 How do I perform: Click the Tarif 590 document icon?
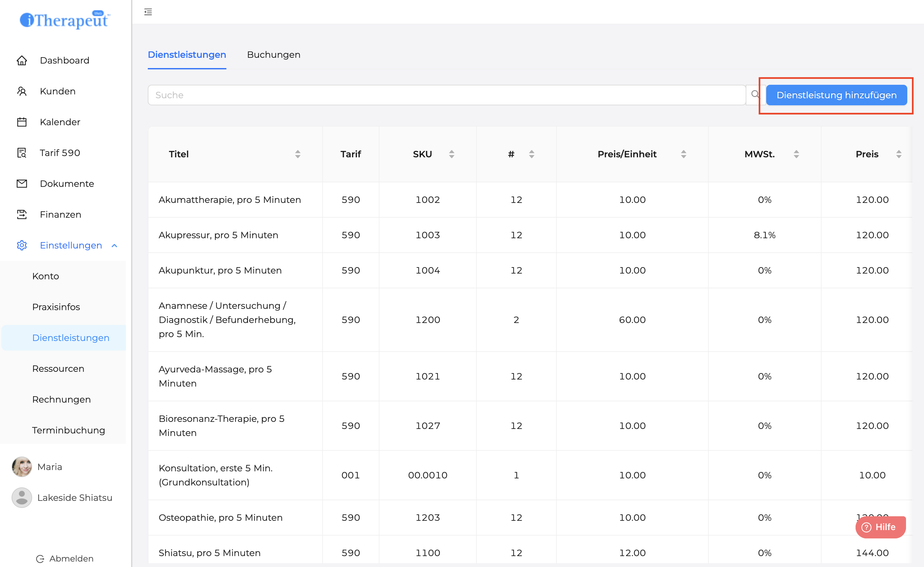[22, 153]
